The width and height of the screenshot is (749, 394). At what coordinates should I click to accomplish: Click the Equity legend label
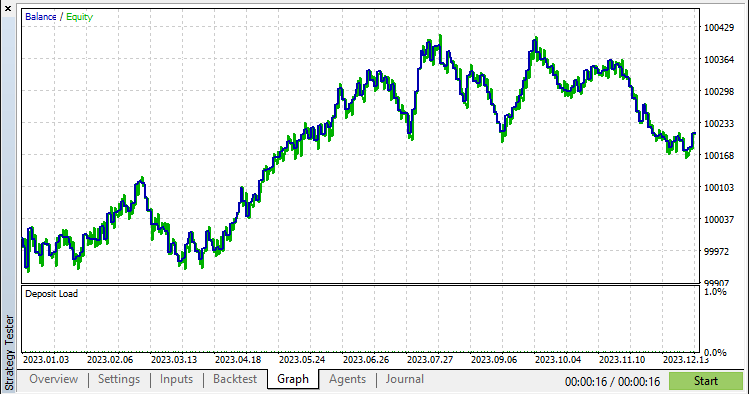tap(79, 17)
